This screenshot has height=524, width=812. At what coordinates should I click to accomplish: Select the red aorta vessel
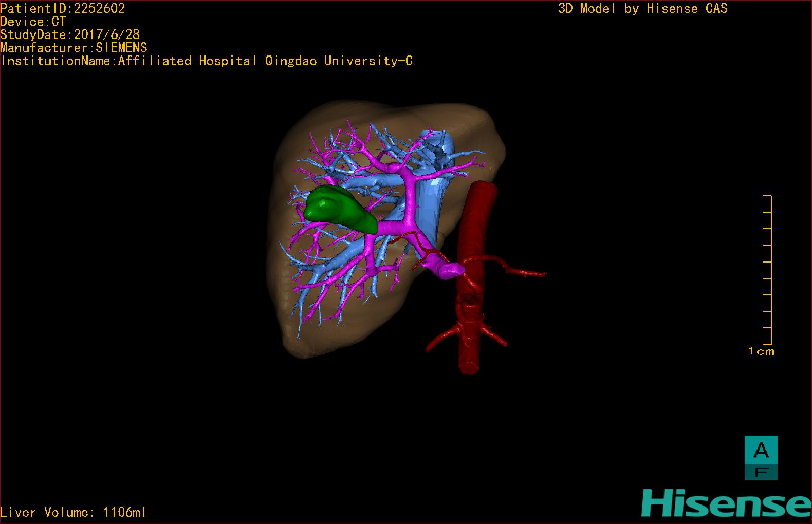point(475,276)
